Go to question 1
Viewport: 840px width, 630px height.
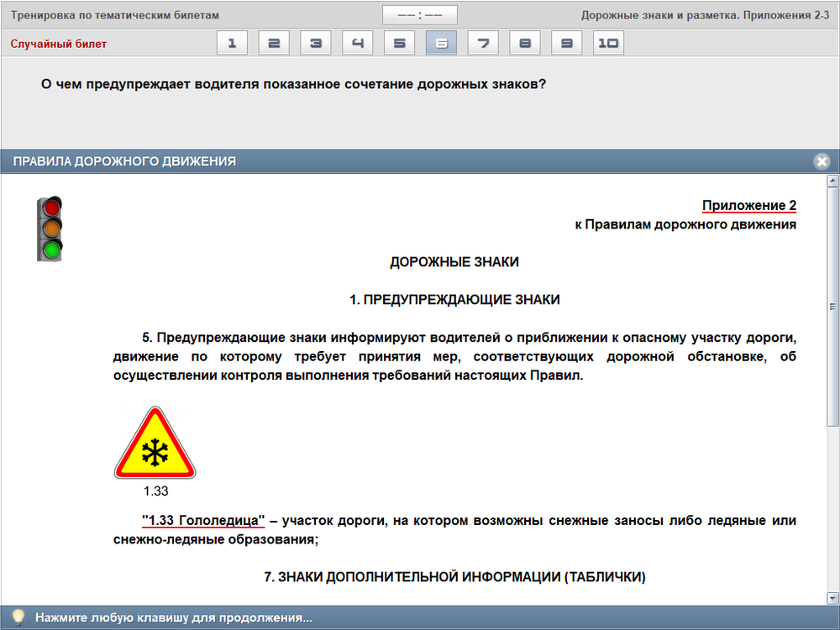232,43
